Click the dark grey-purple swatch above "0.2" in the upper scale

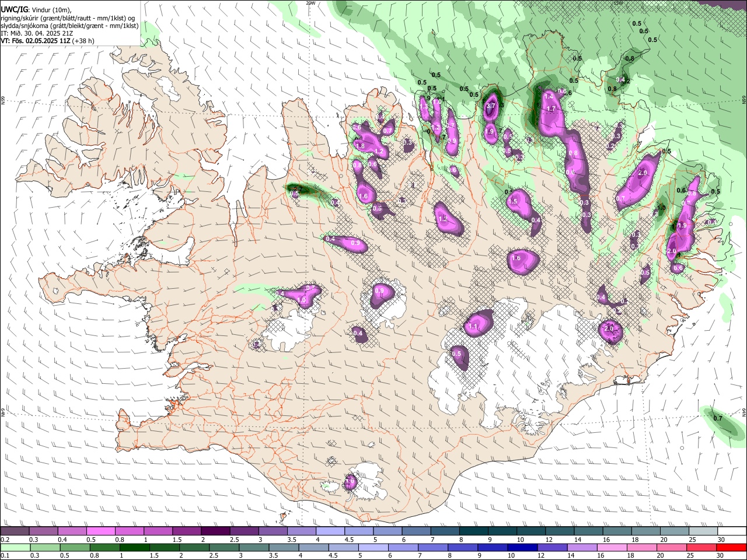pos(15,531)
